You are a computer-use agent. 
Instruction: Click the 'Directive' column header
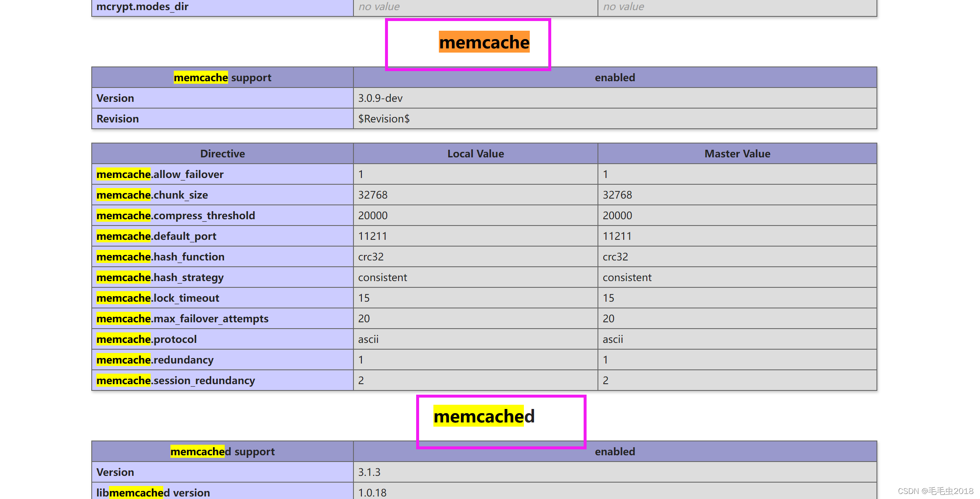pos(223,154)
